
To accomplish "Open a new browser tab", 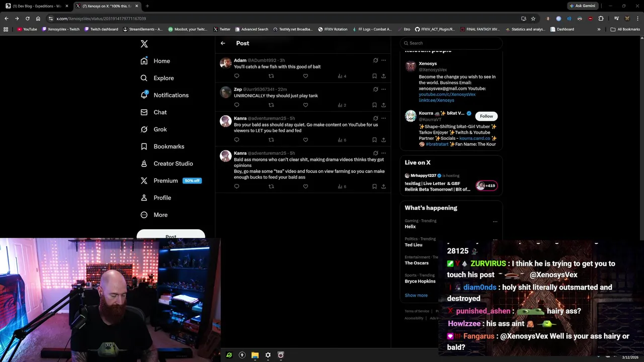I will tap(147, 6).
